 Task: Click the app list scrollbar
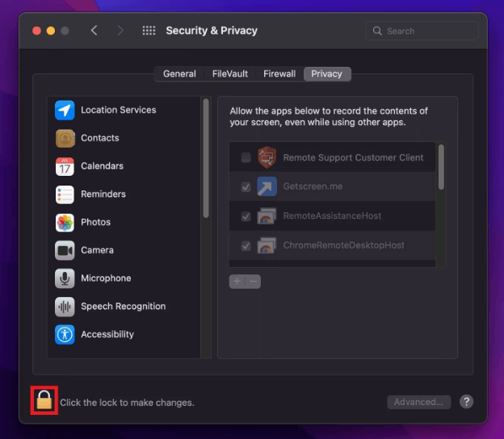coord(441,167)
